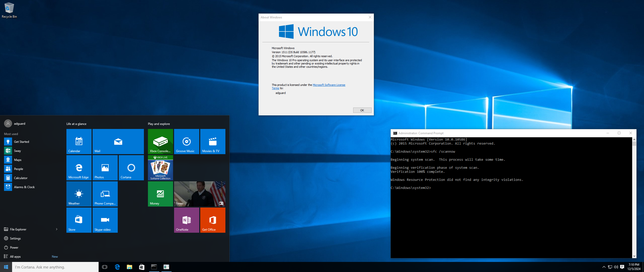Open the Cortana tile
The width and height of the screenshot is (644, 272).
click(131, 168)
